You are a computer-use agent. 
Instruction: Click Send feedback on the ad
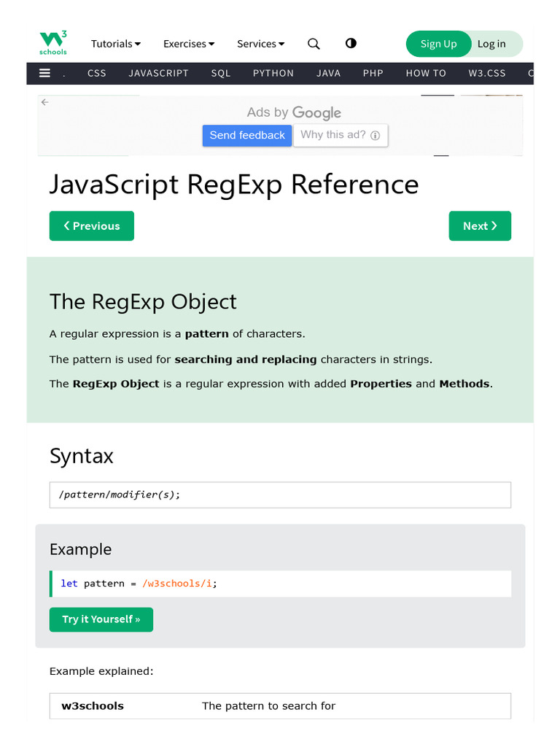point(247,136)
